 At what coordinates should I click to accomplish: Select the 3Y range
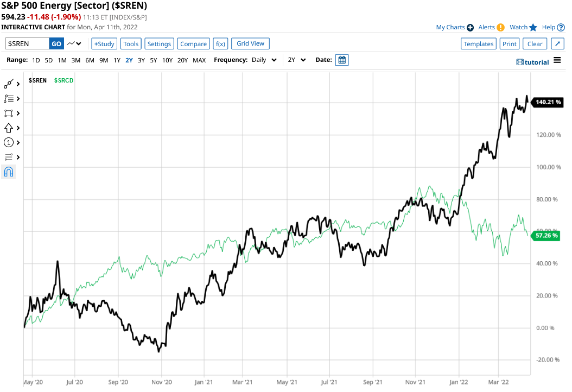click(141, 60)
